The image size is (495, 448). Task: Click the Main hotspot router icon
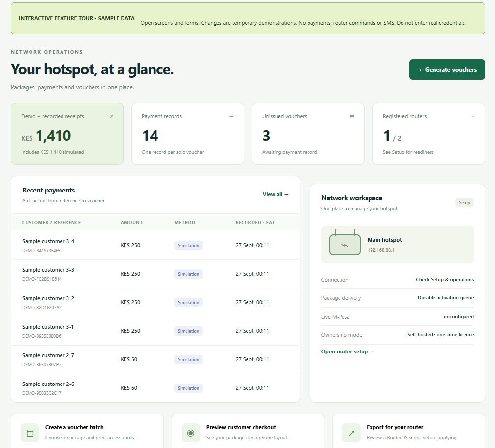click(x=345, y=243)
